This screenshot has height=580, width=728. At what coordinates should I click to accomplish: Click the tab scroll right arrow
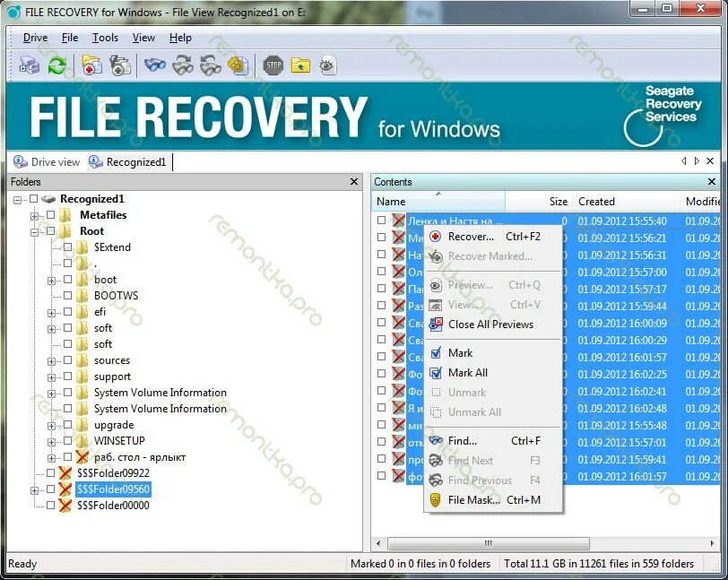697,160
